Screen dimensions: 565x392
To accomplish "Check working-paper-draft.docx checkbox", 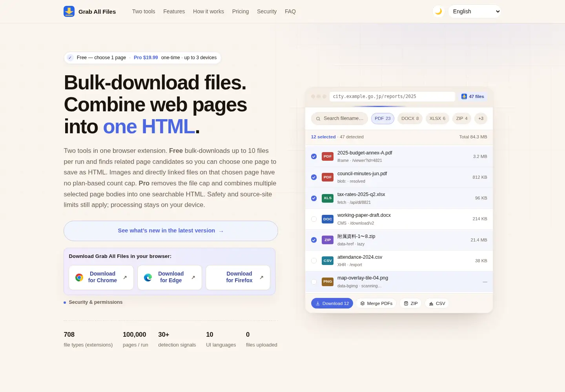I will pyautogui.click(x=314, y=219).
